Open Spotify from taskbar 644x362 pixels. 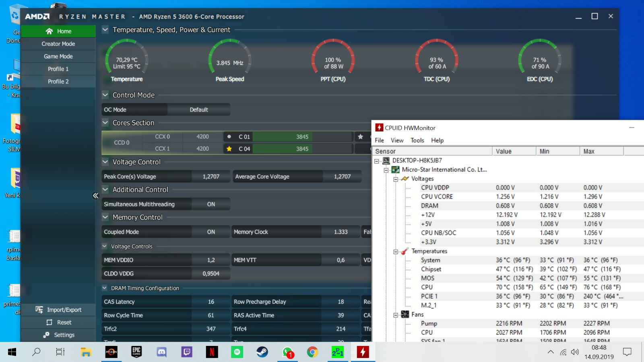[237, 352]
